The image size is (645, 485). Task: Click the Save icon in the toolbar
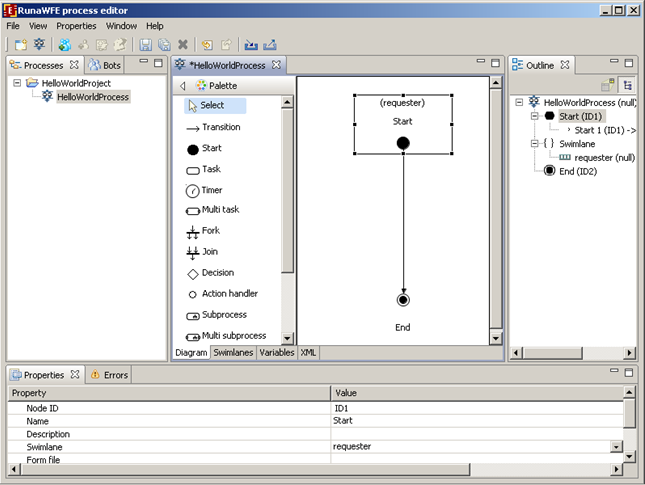click(x=145, y=45)
